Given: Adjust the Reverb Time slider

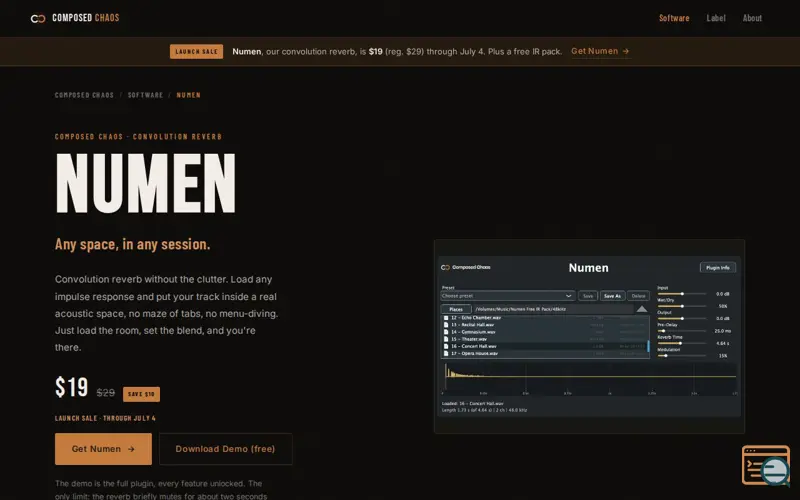Looking at the screenshot, I should coord(682,343).
